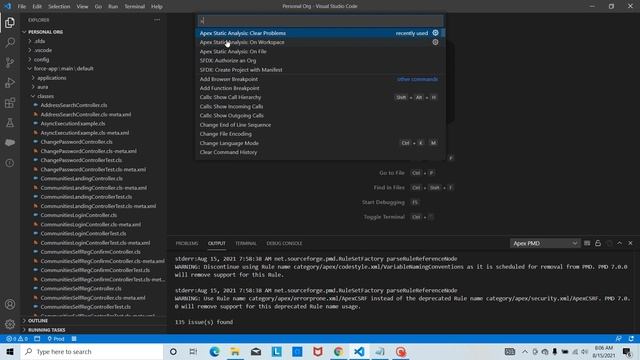Open the Help menu
This screenshot has width=640, height=360.
(x=157, y=7)
